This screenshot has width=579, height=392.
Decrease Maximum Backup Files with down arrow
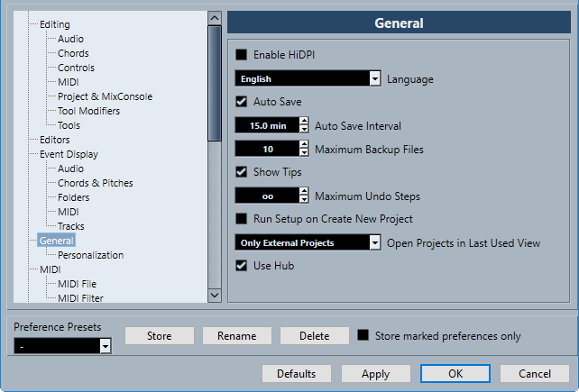[x=304, y=152]
